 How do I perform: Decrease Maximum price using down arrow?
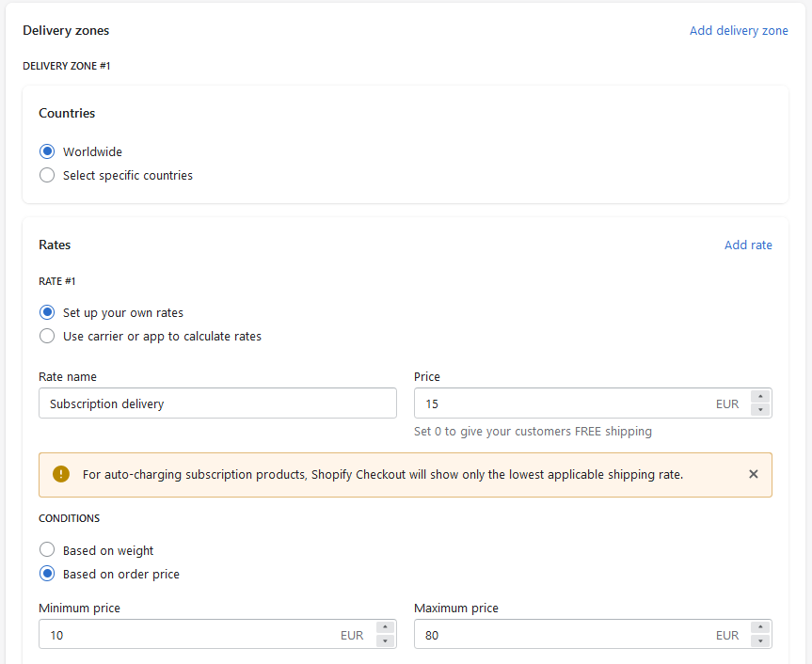click(x=760, y=640)
